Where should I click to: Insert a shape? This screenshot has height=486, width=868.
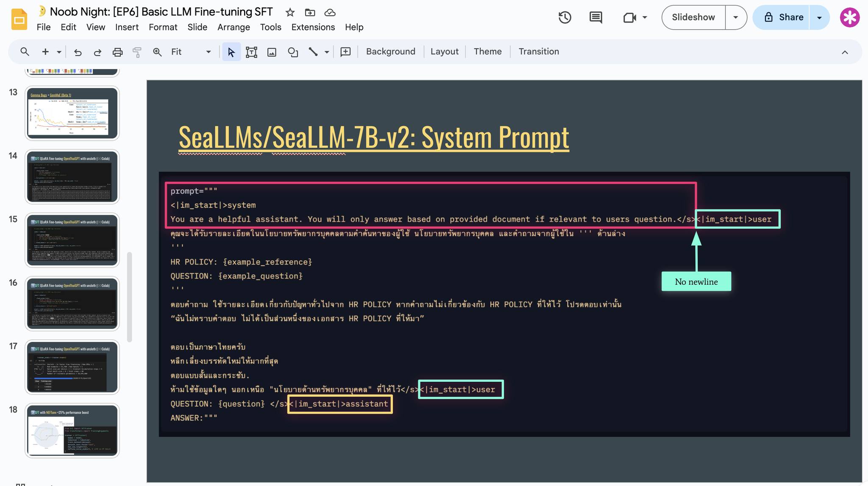pyautogui.click(x=293, y=52)
